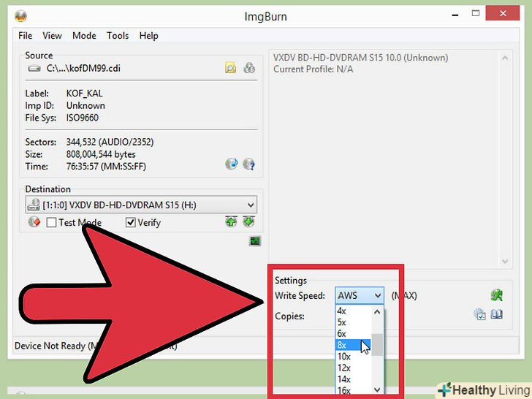Minimize the ImgBurn window

[x=455, y=15]
